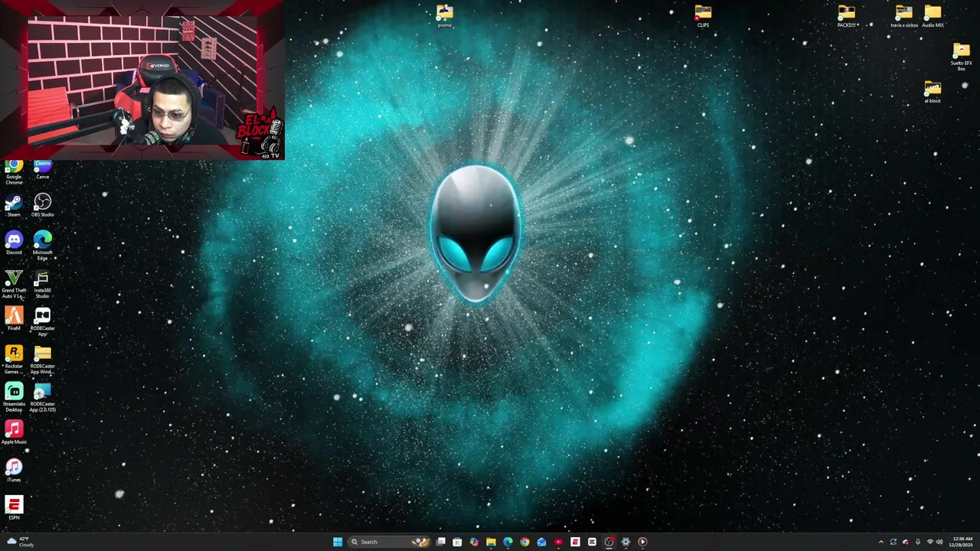The height and width of the screenshot is (551, 980).
Task: Select the FiveM desktop icon
Action: [x=14, y=318]
